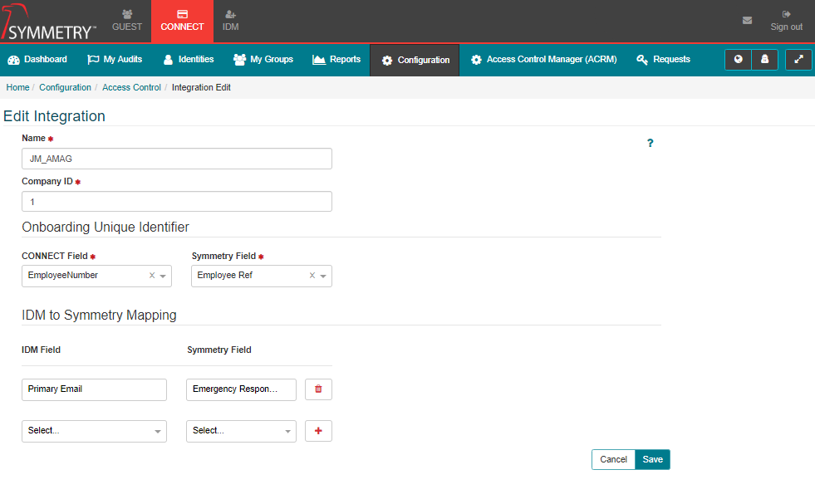Image resolution: width=815 pixels, height=504 pixels.
Task: Clear the EmployeeNumber CONNECT field selection
Action: pyautogui.click(x=152, y=276)
